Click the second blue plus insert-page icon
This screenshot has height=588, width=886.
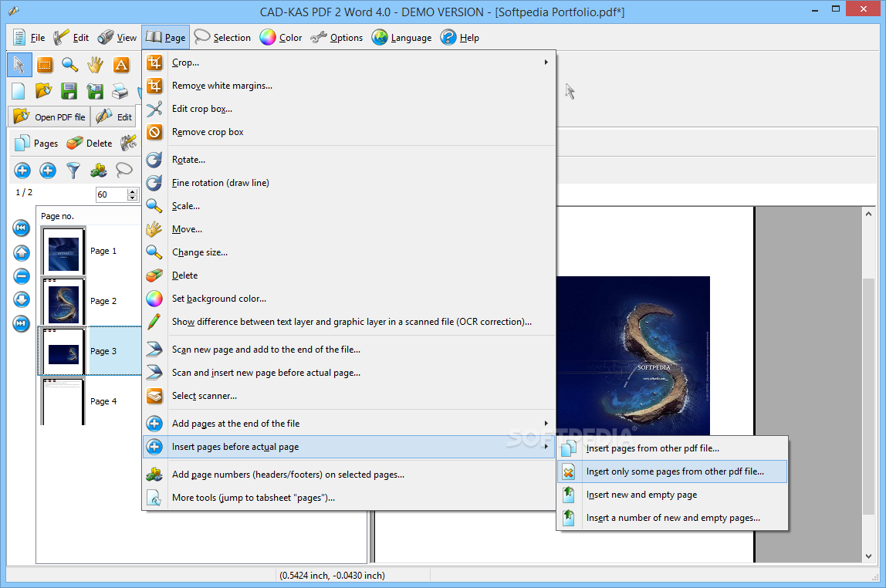(48, 170)
